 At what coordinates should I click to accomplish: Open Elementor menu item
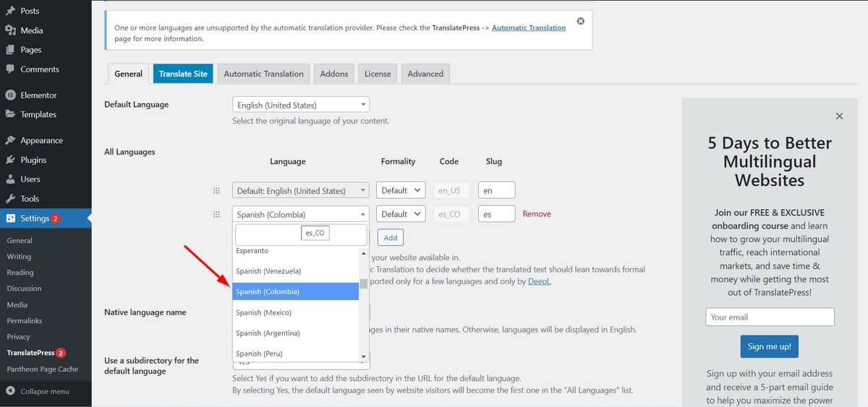coord(38,95)
